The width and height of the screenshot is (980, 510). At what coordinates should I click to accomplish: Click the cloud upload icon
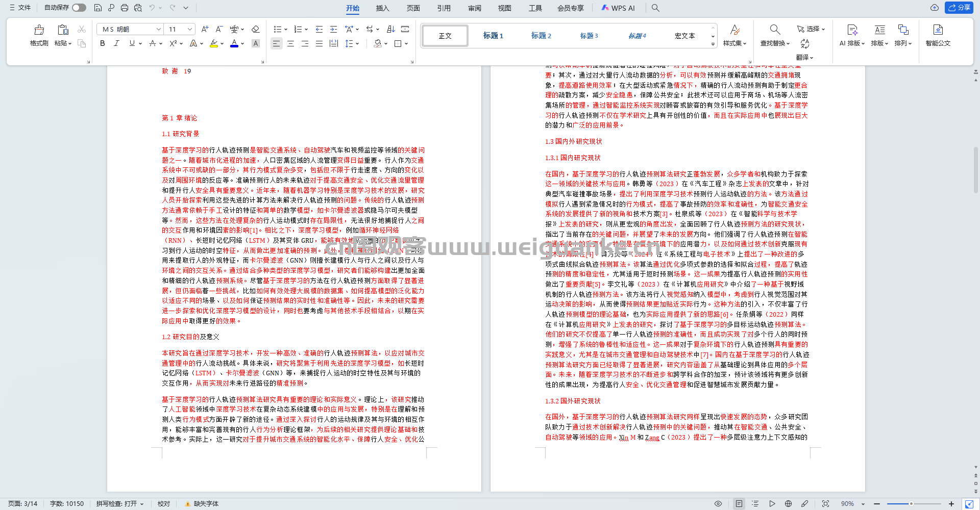pos(934,8)
